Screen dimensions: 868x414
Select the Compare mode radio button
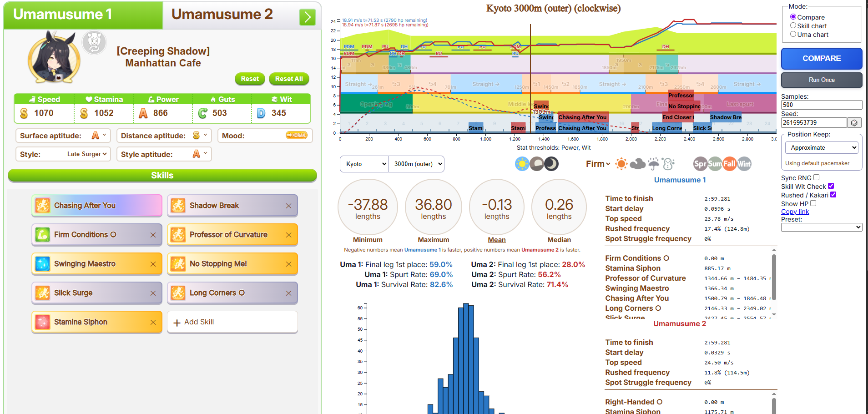pos(793,17)
